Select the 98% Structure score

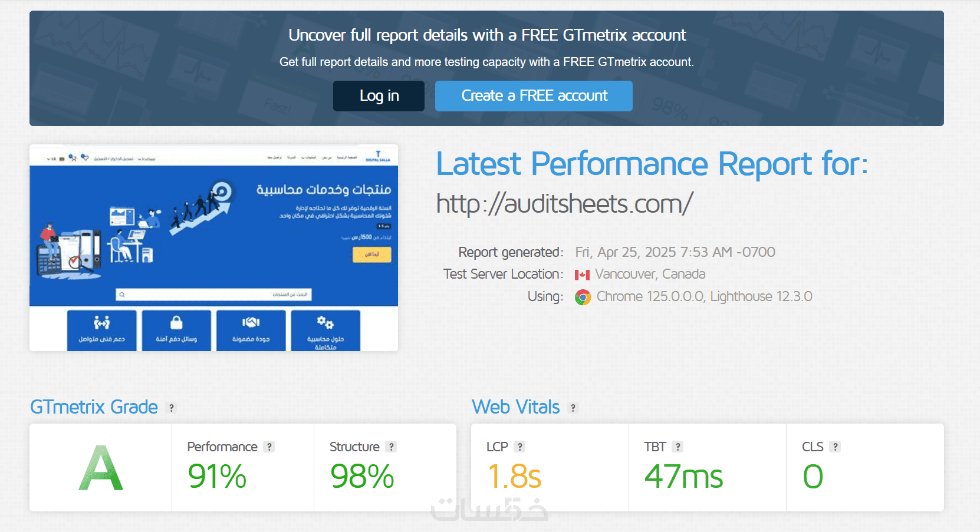(362, 476)
